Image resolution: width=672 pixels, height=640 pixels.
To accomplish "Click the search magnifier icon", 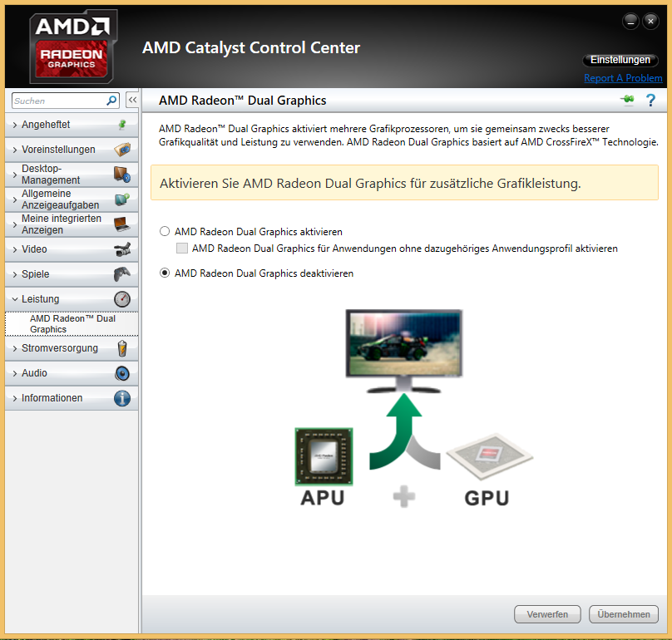I will coord(111,101).
